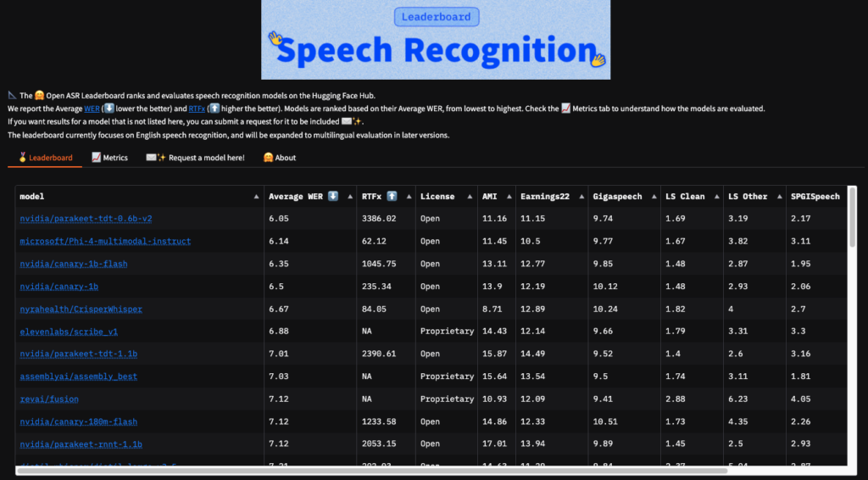Select Average WER value 6.05
Viewport: 868px width, 480px height.
278,219
